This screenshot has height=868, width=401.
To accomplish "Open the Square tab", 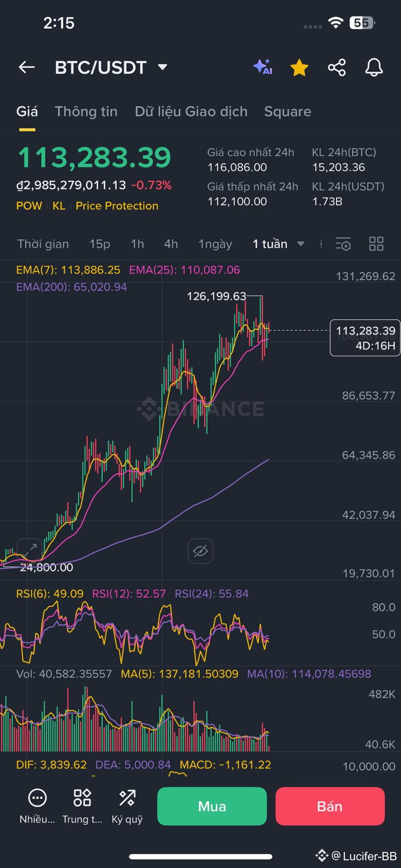I will (288, 111).
